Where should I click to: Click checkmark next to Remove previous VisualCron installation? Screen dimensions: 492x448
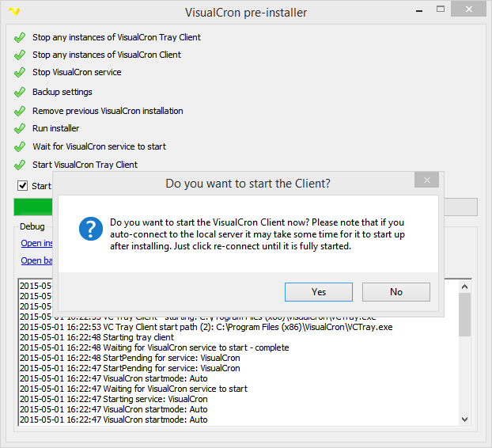[x=20, y=111]
